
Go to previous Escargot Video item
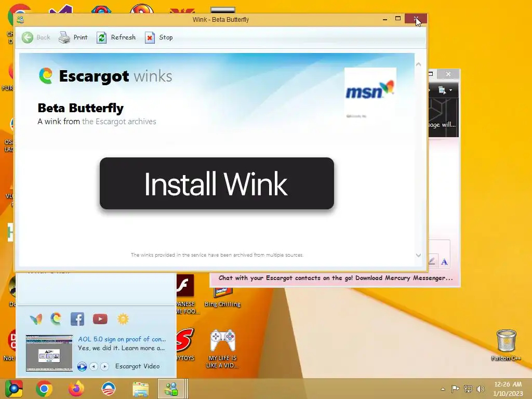(x=94, y=366)
